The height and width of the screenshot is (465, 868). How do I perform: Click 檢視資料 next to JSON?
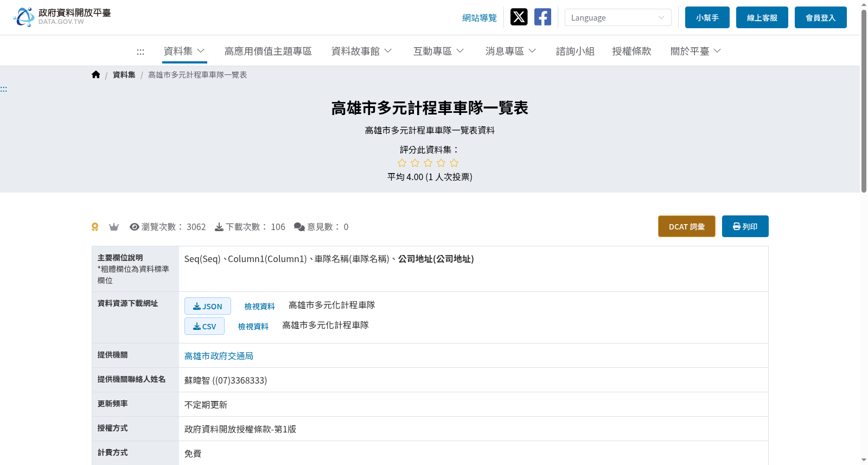pos(260,307)
